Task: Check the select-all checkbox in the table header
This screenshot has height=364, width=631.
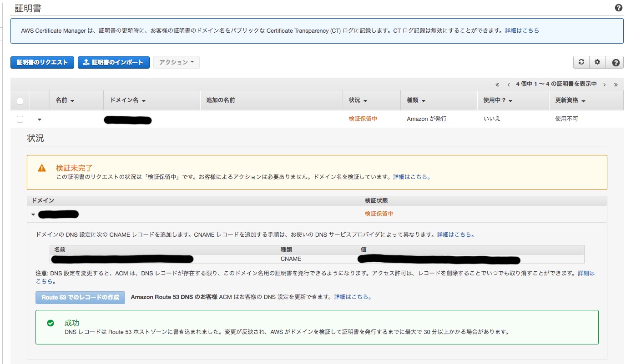Action: [19, 100]
